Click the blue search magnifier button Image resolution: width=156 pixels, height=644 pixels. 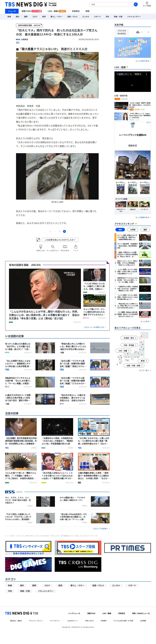coord(135,4)
